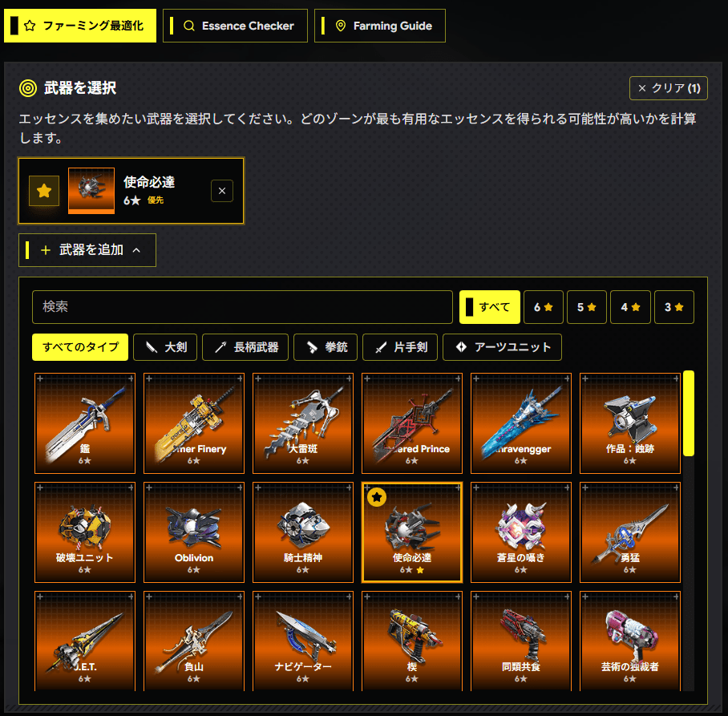Filter by 片手剣 one-handed sword type
The image size is (728, 716).
[x=400, y=347]
